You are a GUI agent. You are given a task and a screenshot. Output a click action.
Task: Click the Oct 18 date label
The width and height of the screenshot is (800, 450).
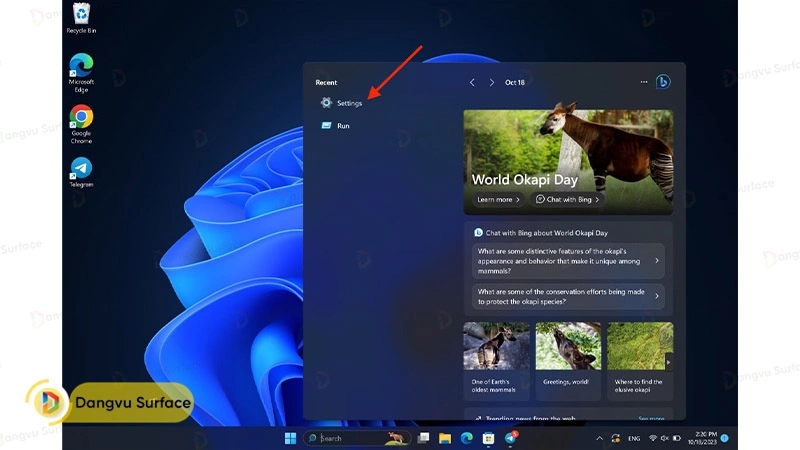(x=515, y=82)
